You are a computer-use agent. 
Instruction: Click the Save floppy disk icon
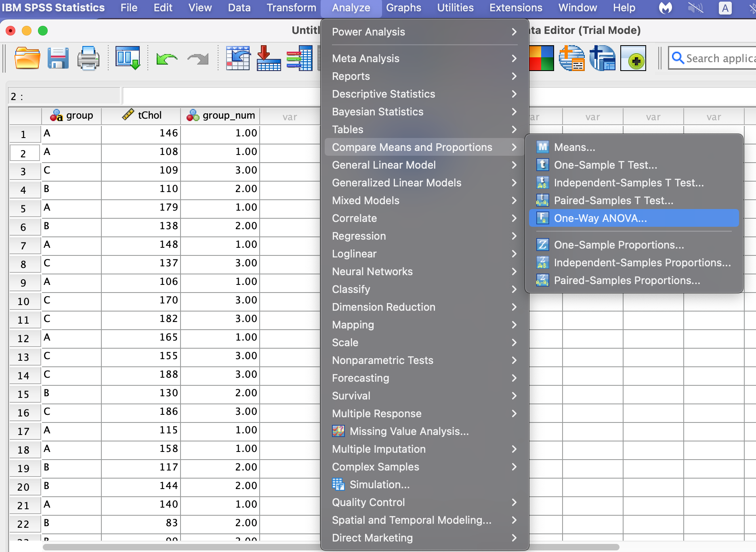pos(58,58)
